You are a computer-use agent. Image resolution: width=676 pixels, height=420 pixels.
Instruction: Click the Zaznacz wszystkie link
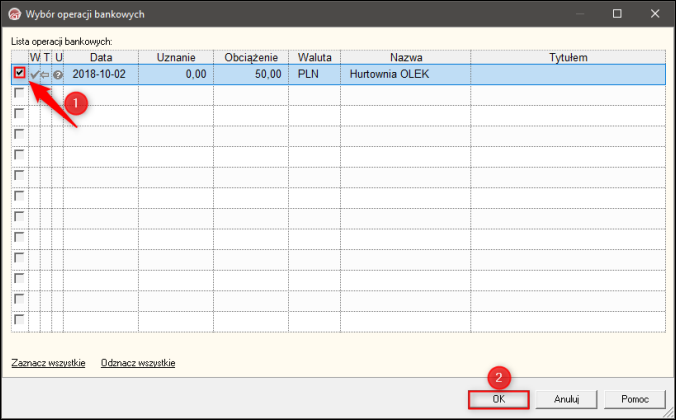(48, 363)
